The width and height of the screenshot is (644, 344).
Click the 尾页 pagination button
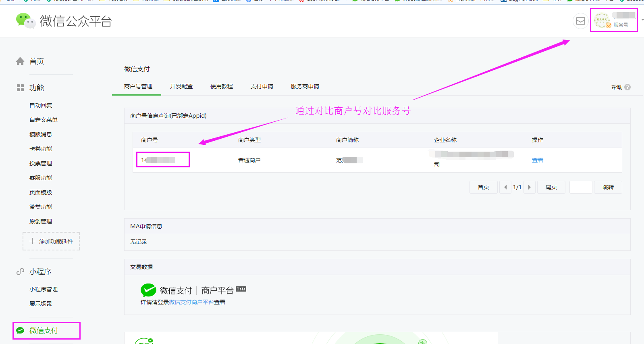tap(551, 187)
